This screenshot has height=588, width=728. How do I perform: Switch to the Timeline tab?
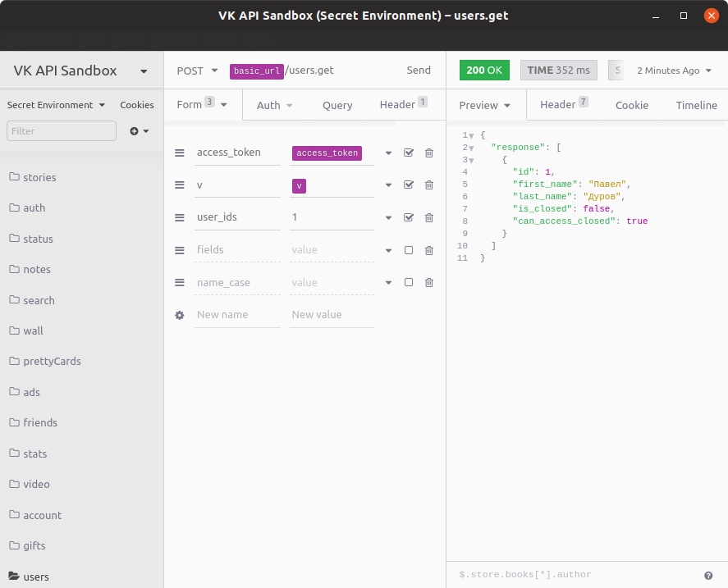(x=697, y=105)
